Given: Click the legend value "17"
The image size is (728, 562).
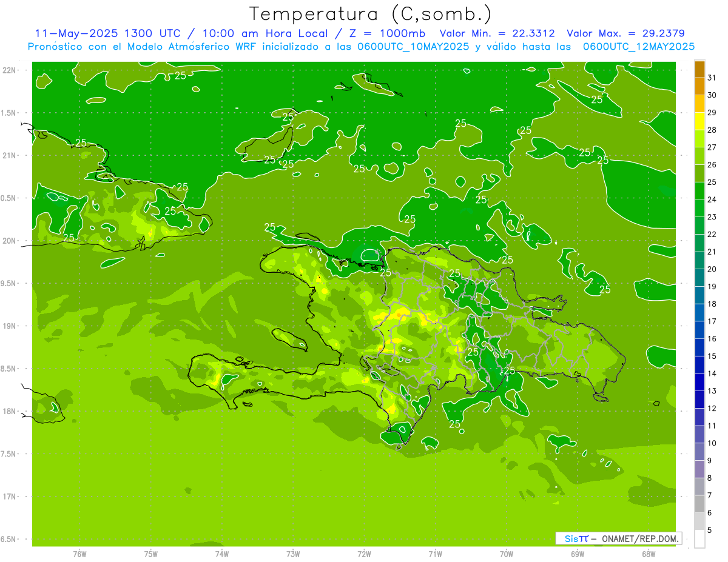Looking at the screenshot, I should click(712, 321).
